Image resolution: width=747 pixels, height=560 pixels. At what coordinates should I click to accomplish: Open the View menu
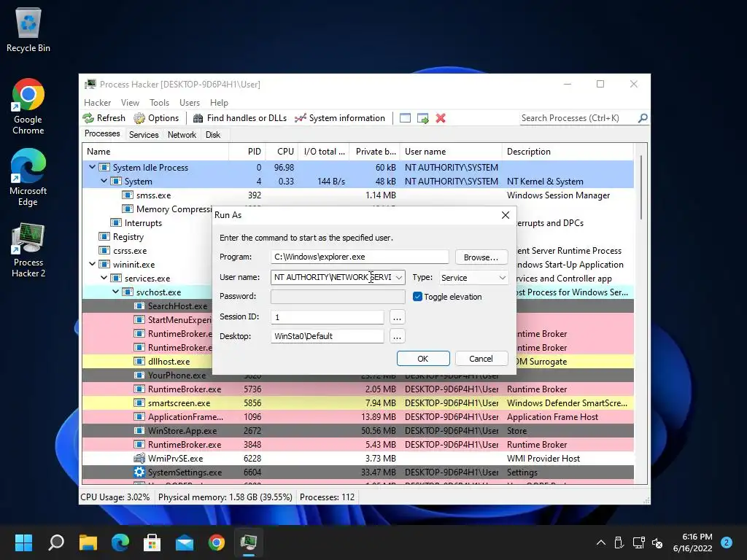[130, 102]
